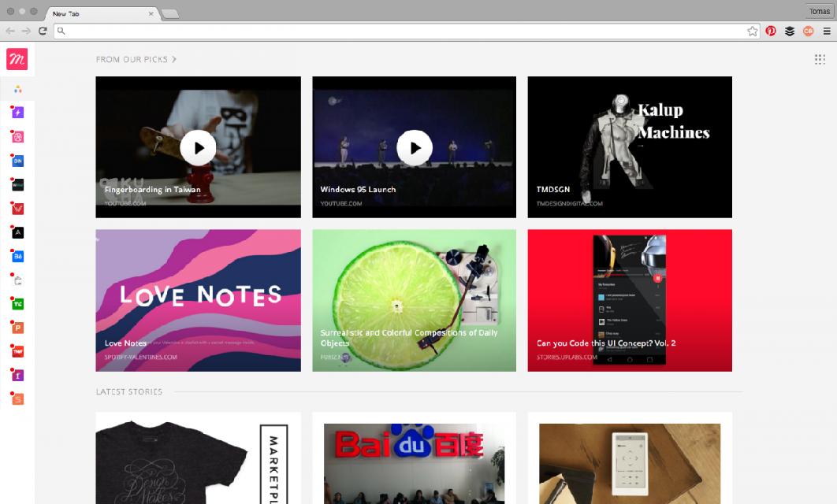Image resolution: width=837 pixels, height=504 pixels.
Task: Open the Love Notes story link
Action: [x=198, y=300]
